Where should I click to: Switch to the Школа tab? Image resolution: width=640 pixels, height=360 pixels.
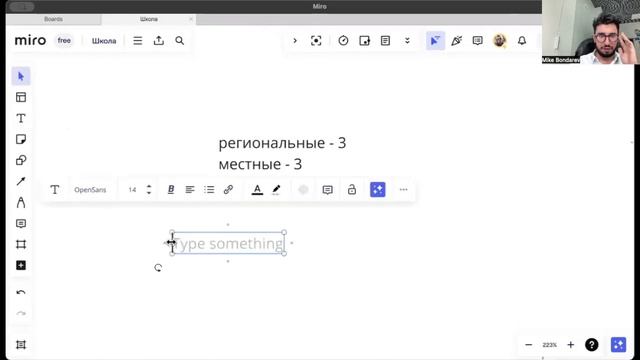tap(149, 19)
